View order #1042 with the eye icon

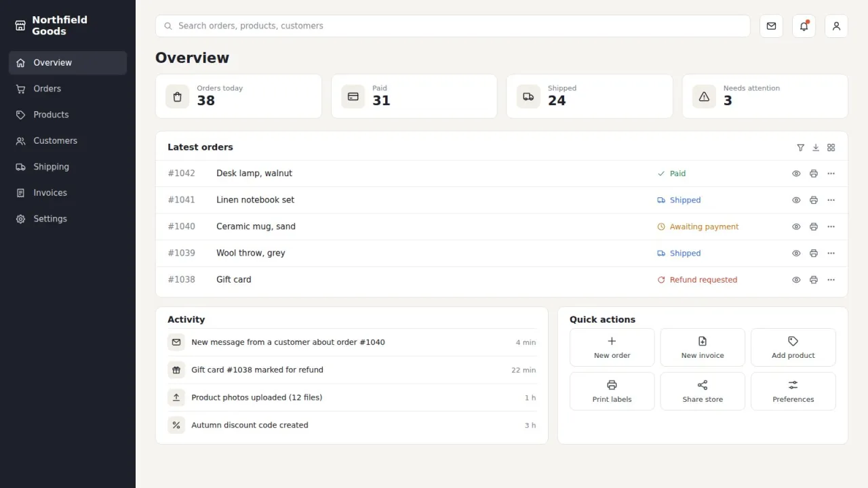coord(796,174)
